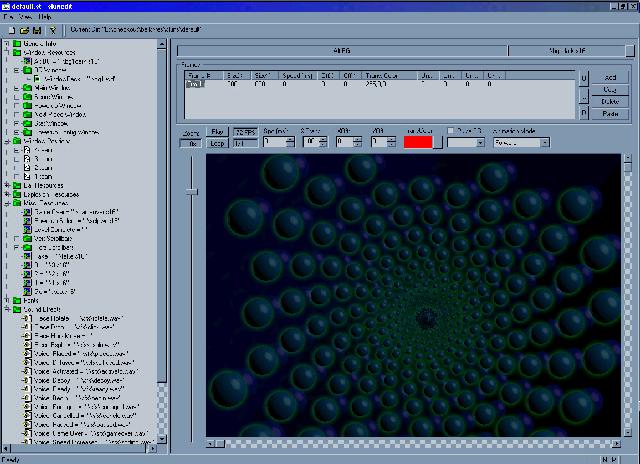The height and width of the screenshot is (464, 640).
Task: Click the Delete frame button
Action: 609,100
